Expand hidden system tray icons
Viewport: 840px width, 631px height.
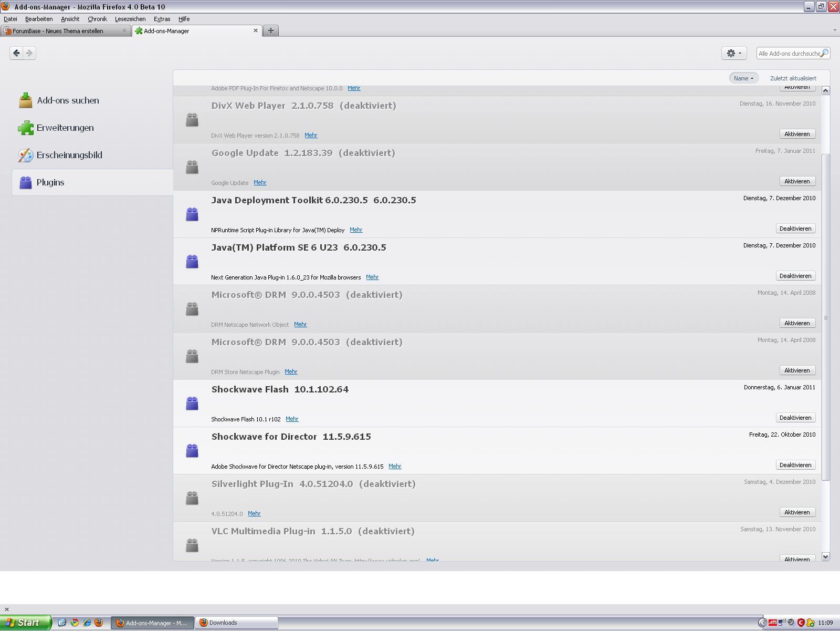click(x=762, y=623)
